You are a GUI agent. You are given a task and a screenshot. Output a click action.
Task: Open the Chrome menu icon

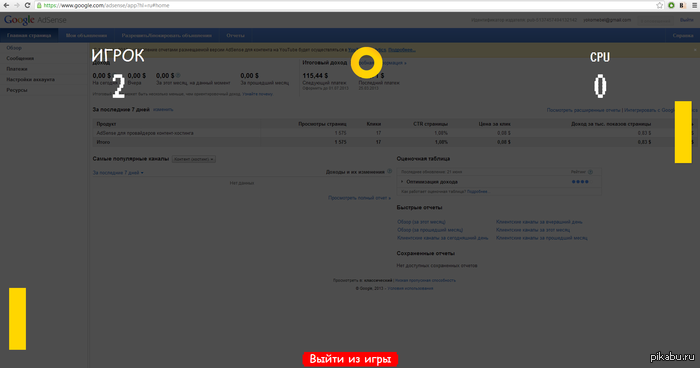tap(695, 5)
